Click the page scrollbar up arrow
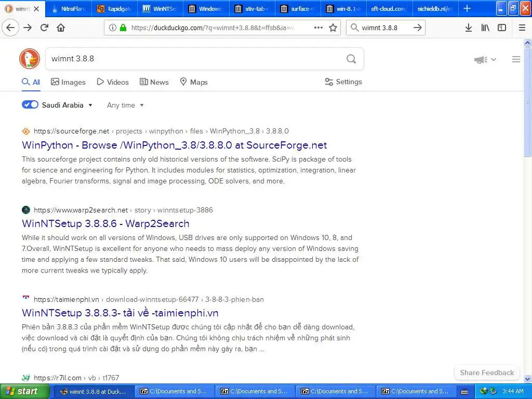This screenshot has height=399, width=532. (x=528, y=43)
